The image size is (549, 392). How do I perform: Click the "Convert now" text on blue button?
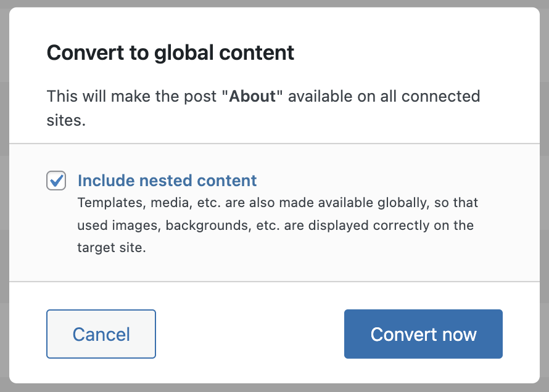pos(423,334)
